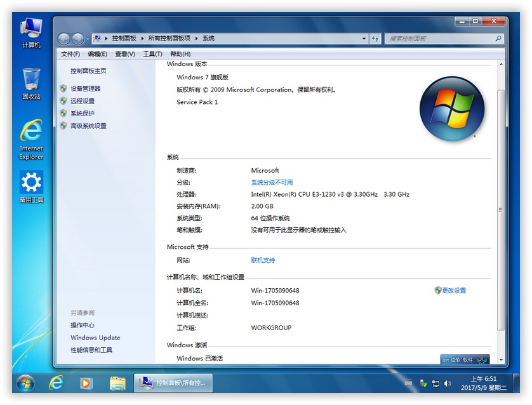This screenshot has height=405, width=532.
Task: Click the genuine Microsoft software badge
Action: pos(465,359)
